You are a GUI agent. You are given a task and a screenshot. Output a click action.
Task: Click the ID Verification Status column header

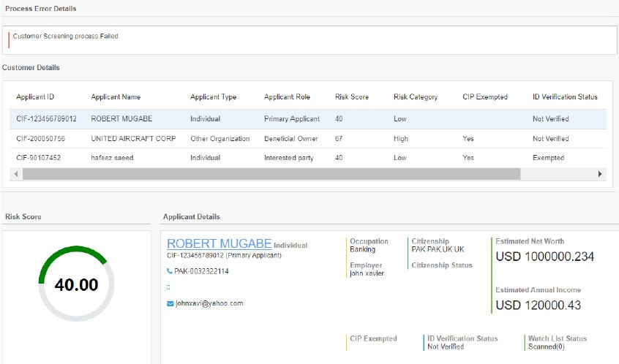tap(565, 97)
